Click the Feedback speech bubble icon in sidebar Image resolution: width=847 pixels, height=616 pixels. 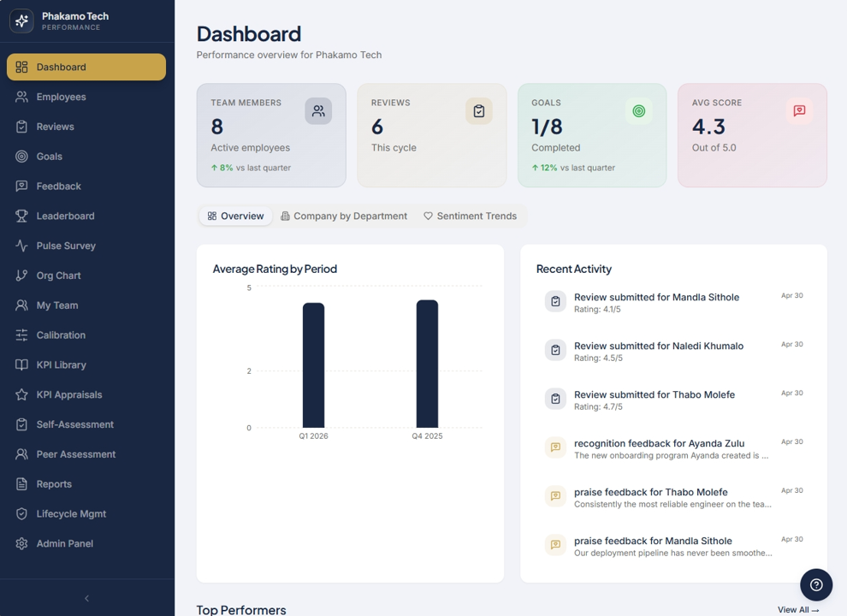pos(21,186)
